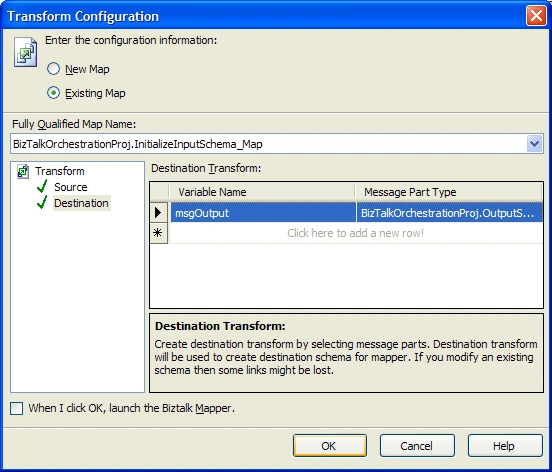This screenshot has width=552, height=472.
Task: Select the Destination tree item
Action: [x=81, y=203]
